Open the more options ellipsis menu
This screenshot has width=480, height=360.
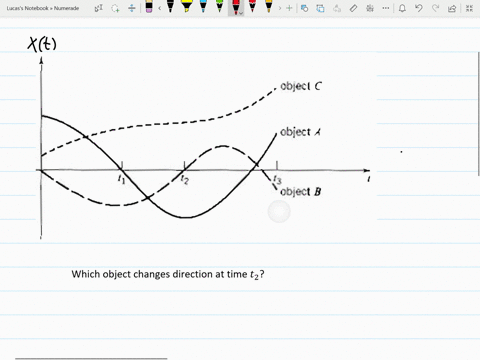click(386, 8)
